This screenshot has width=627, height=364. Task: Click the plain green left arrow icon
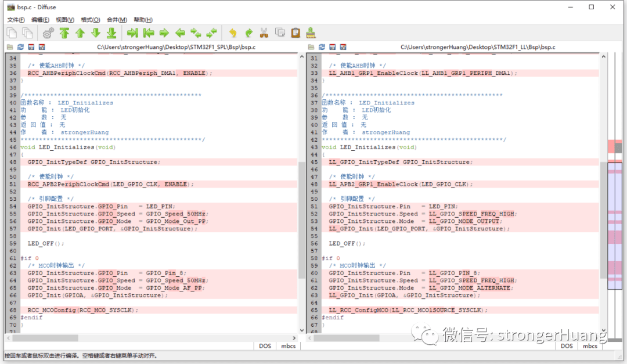click(x=180, y=33)
